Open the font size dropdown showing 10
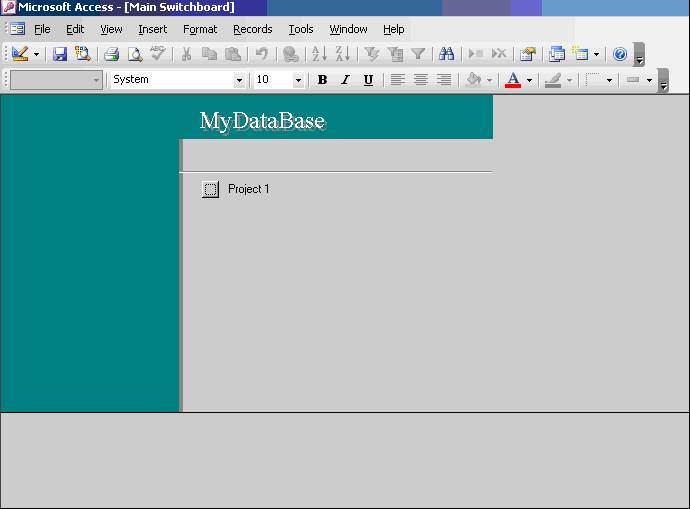 [298, 80]
